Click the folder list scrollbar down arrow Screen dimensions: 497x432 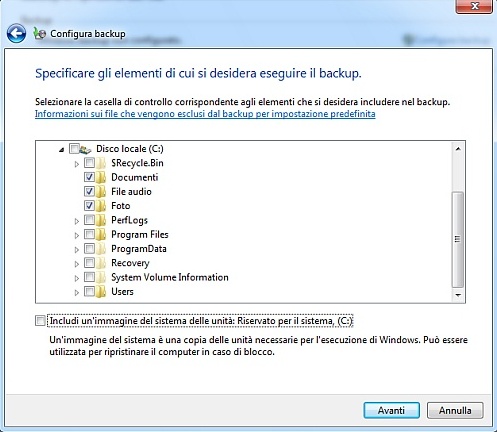[458, 295]
